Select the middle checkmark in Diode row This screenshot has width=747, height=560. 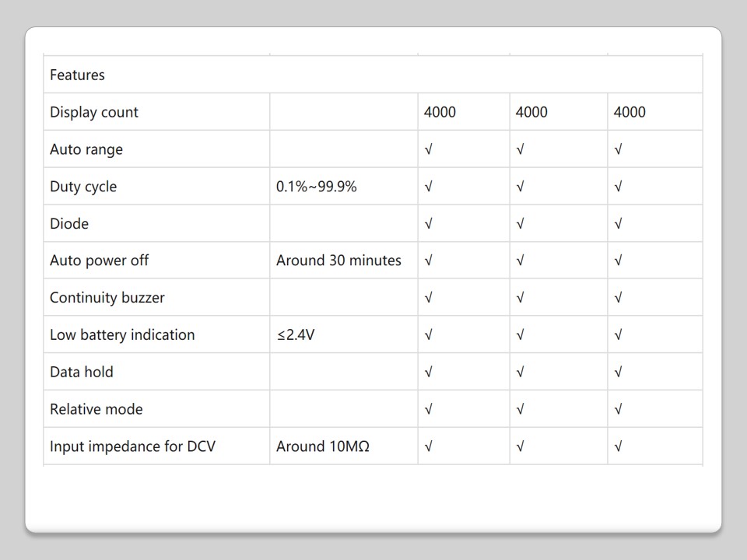click(x=521, y=224)
